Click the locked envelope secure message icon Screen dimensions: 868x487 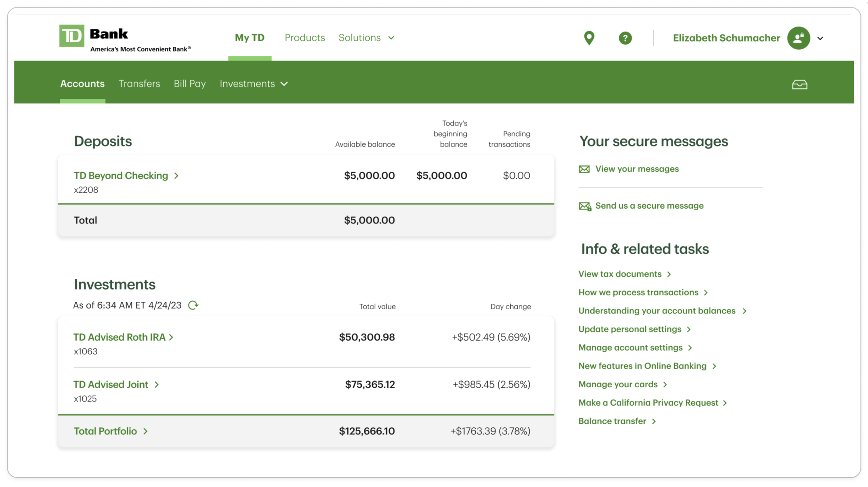pos(585,206)
